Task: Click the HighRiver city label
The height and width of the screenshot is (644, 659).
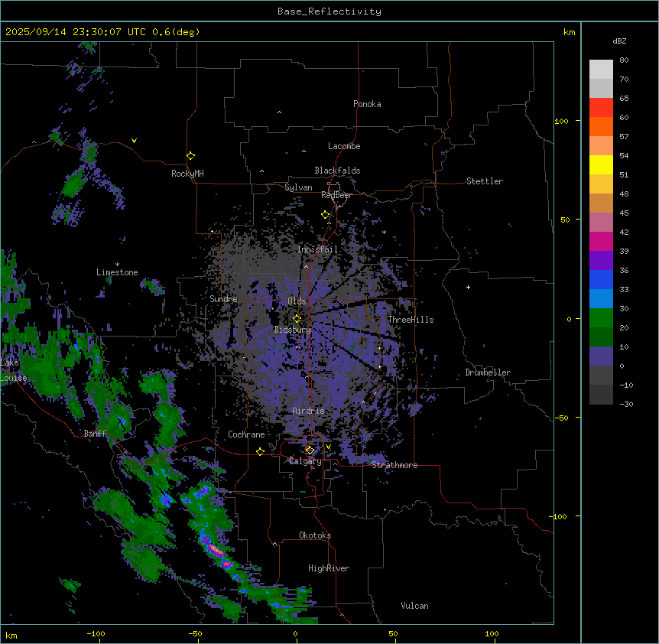Action: (329, 568)
